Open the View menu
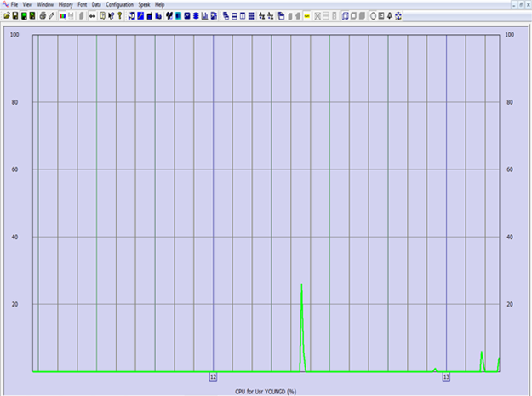532x396 pixels. pos(28,4)
